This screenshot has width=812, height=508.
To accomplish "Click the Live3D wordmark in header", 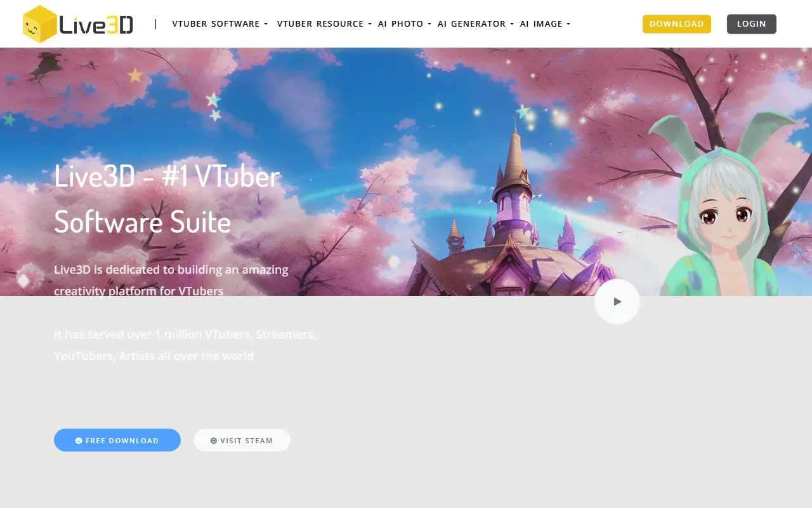I will point(96,25).
